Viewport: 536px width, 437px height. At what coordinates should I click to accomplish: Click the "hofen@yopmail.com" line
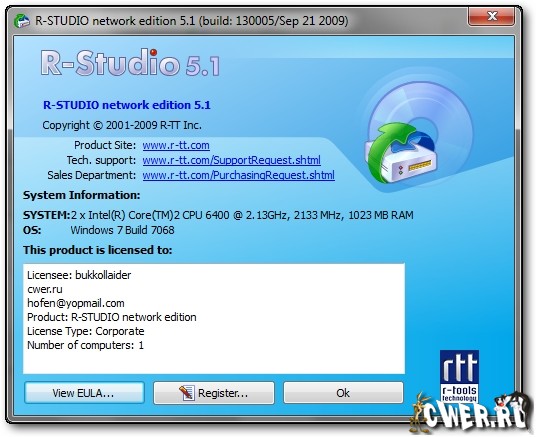[x=76, y=303]
